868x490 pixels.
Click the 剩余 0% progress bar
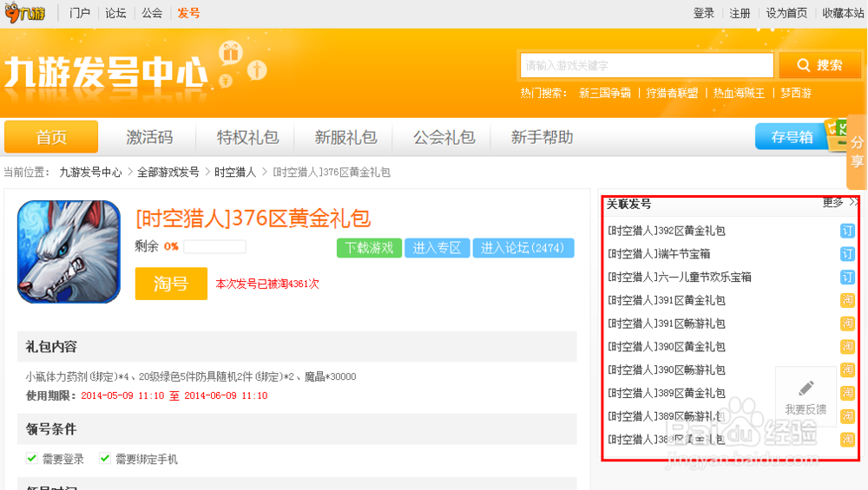click(214, 247)
